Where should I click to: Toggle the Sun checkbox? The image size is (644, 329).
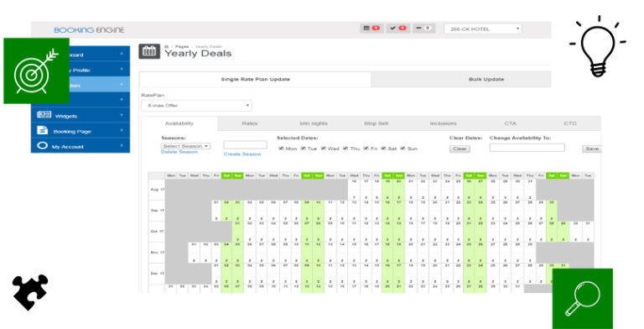(x=402, y=148)
